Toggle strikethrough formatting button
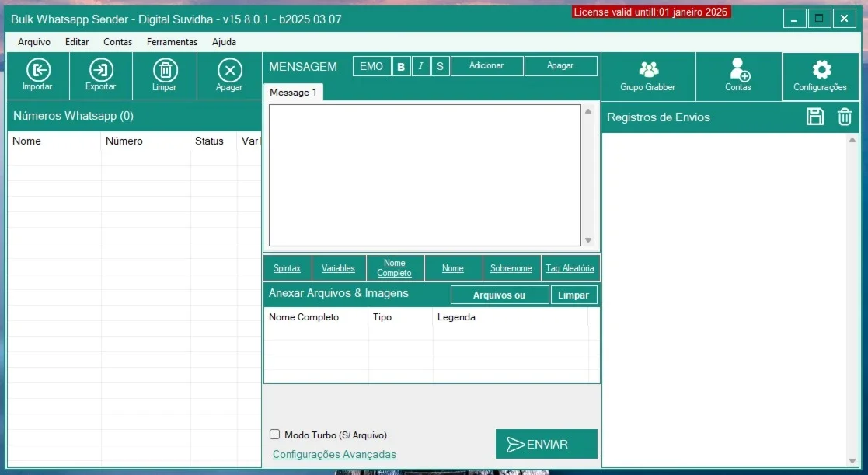Screen dimensions: 868x475 pyautogui.click(x=440, y=66)
